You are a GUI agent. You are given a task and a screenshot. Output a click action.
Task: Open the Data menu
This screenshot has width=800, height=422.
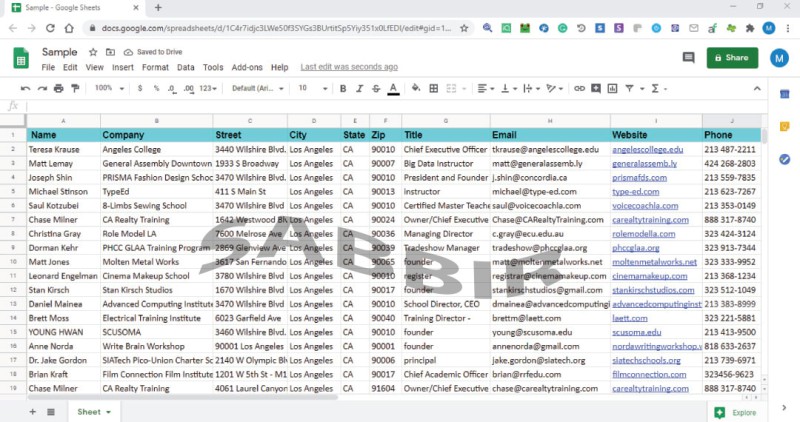(x=186, y=67)
